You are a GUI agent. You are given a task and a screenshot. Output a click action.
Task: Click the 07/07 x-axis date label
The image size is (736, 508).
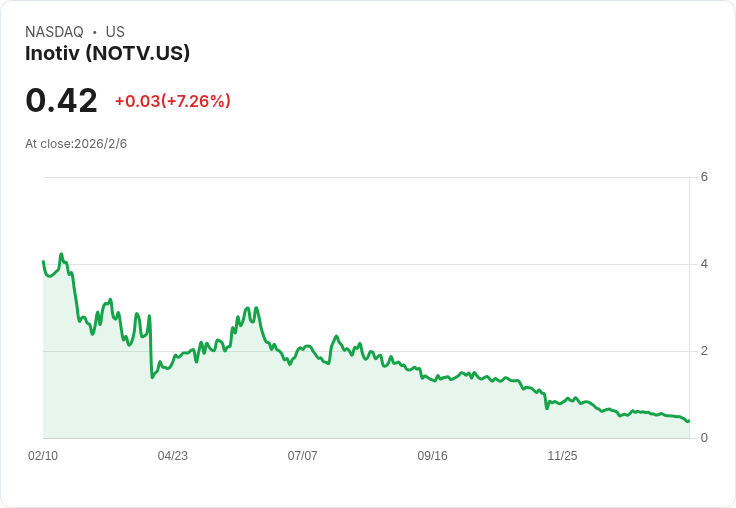tap(302, 455)
